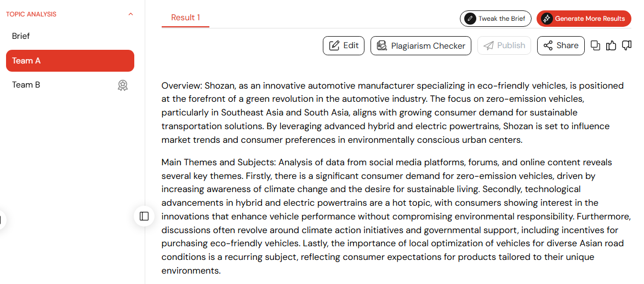Click the Tweak the Brief button
The width and height of the screenshot is (644, 284).
[495, 19]
